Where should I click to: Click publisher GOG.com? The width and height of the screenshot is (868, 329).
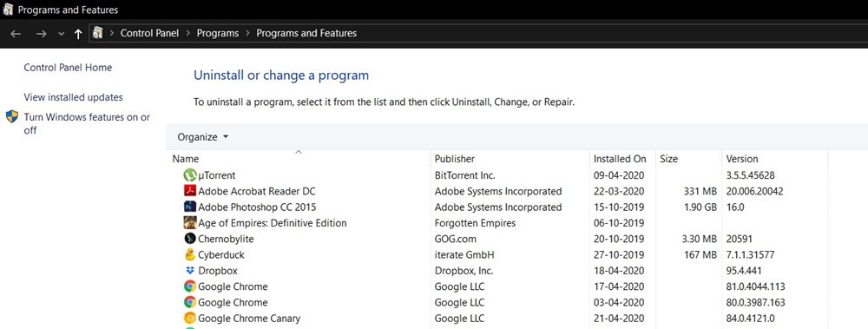[x=455, y=240]
